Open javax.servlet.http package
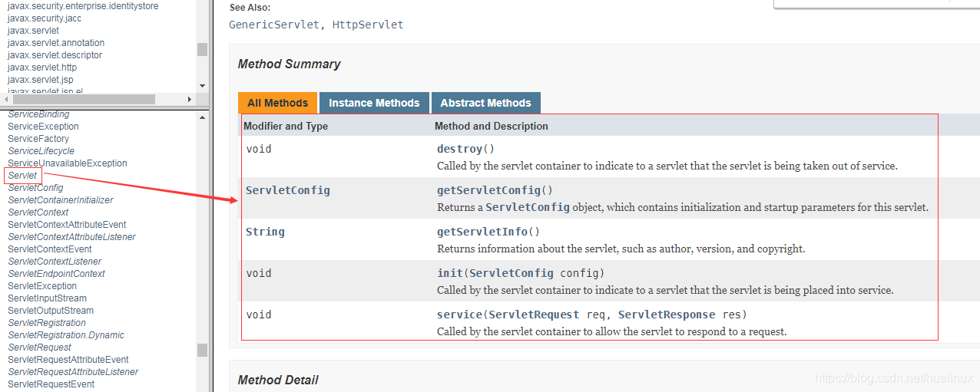980x392 pixels. 42,68
